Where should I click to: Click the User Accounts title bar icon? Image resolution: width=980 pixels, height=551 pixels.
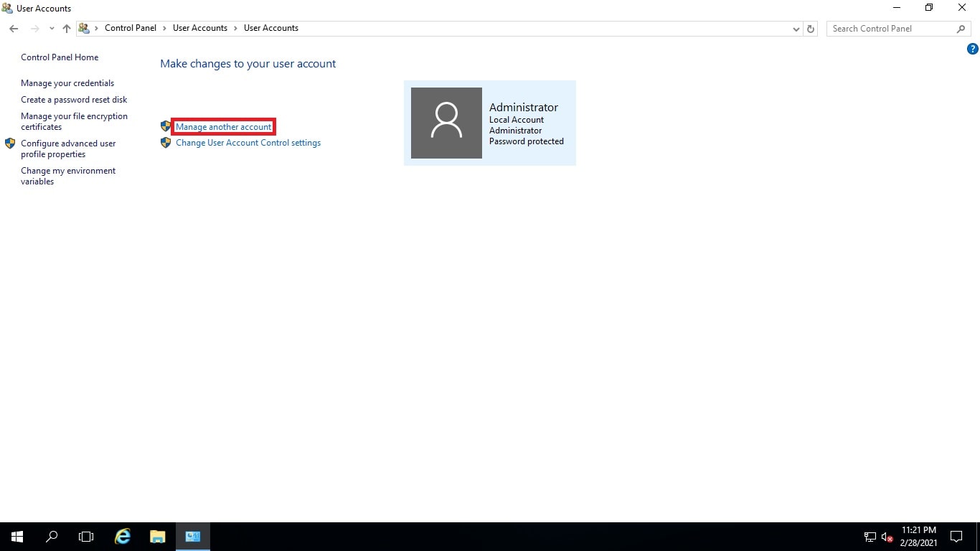(8, 9)
